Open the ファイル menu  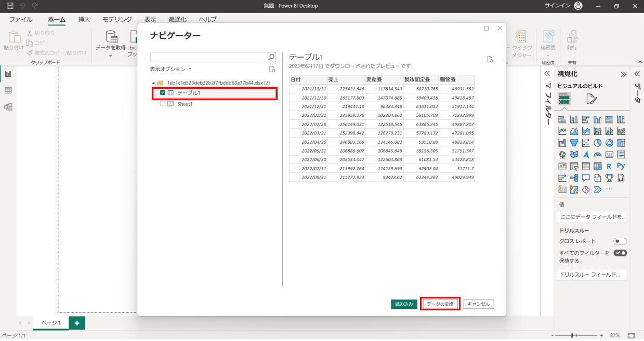coord(21,19)
